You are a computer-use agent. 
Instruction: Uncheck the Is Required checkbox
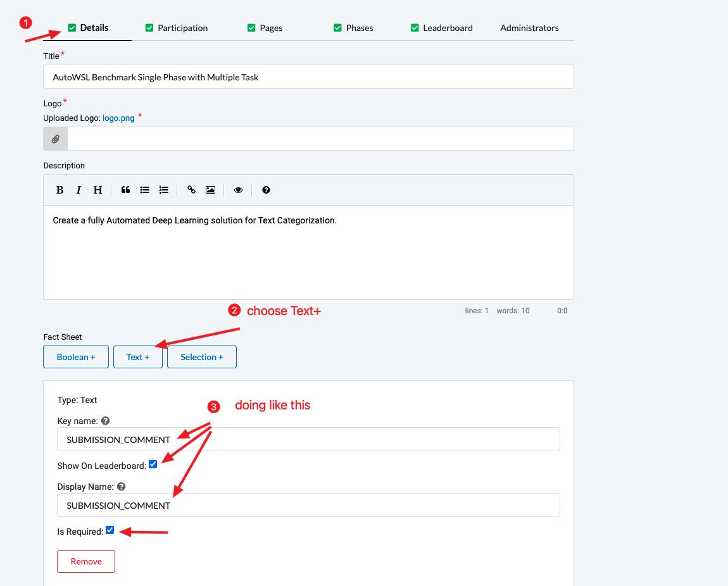110,530
